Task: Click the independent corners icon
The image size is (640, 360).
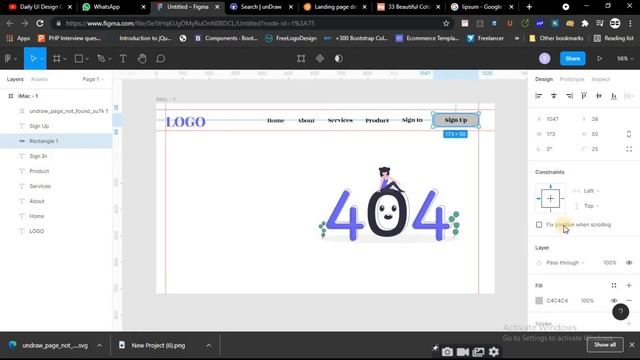Action: pos(629,149)
